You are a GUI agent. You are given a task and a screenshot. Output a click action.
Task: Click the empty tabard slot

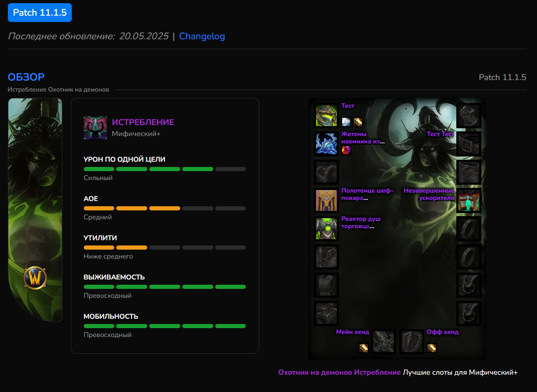(x=326, y=285)
